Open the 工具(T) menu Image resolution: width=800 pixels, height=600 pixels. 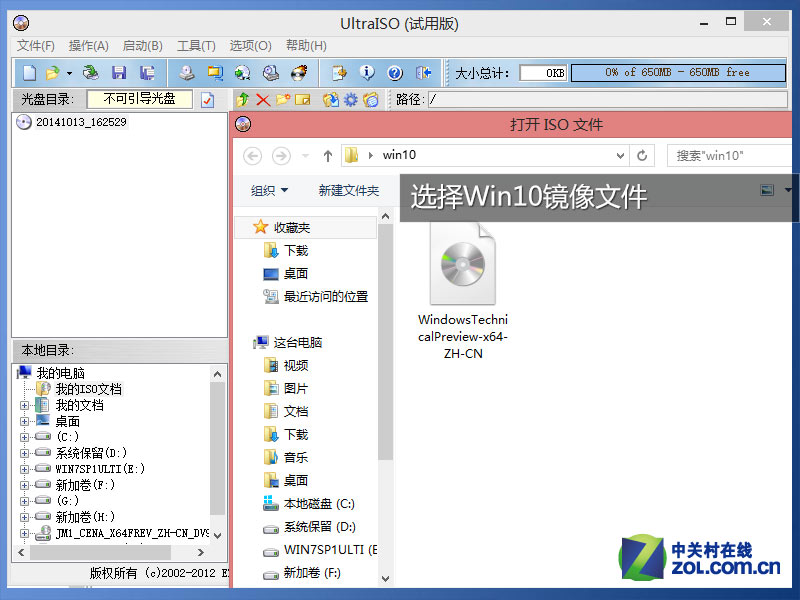(x=196, y=46)
